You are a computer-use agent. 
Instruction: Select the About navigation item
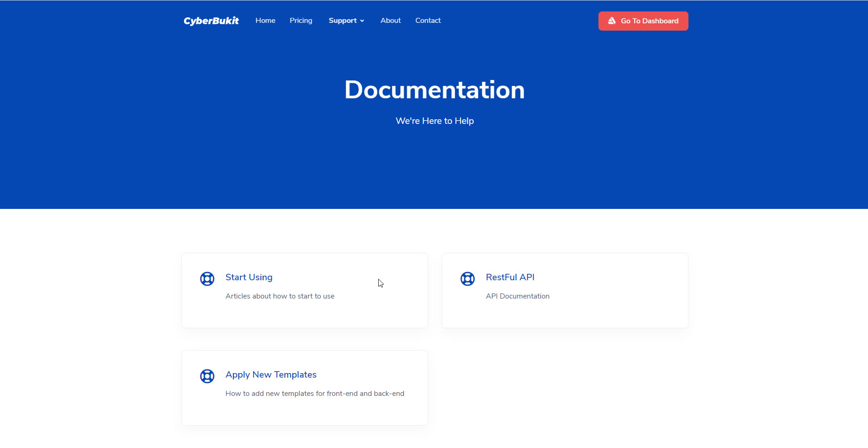coord(390,20)
